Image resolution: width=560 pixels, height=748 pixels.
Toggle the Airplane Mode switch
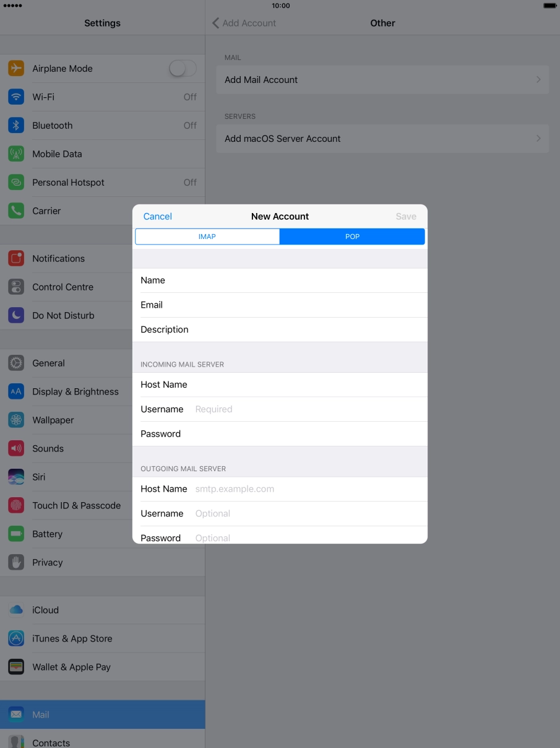[x=183, y=68]
